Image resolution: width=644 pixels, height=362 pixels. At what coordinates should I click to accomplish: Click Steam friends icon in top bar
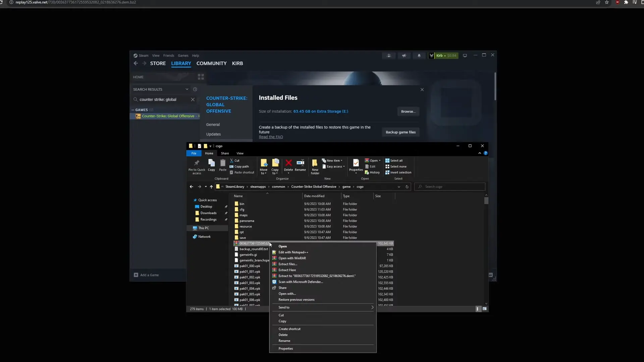point(389,56)
